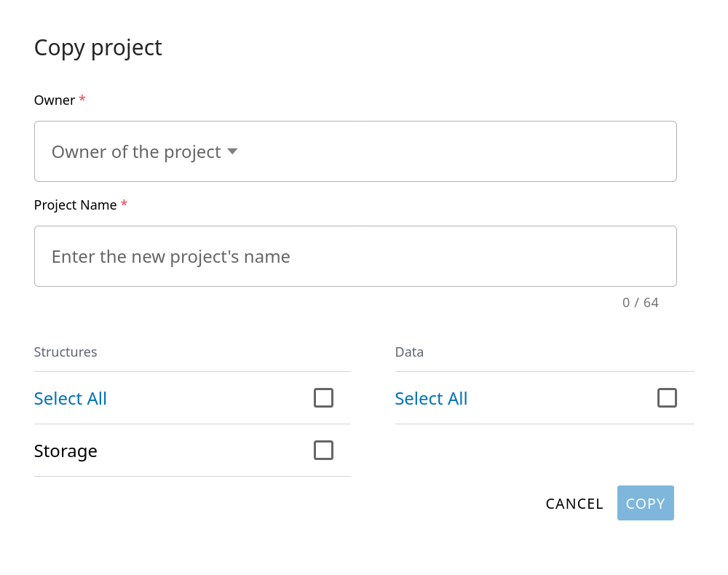Click the '0 / 64' character counter
This screenshot has width=728, height=575.
click(x=640, y=303)
